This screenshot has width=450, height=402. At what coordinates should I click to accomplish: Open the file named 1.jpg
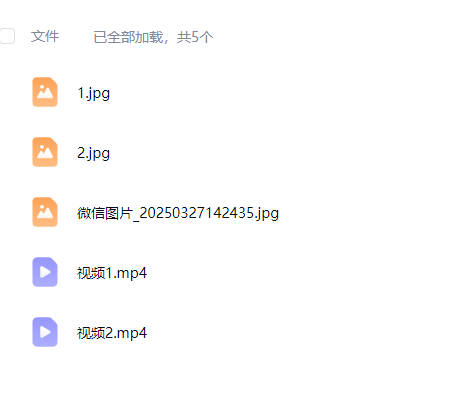(x=94, y=93)
